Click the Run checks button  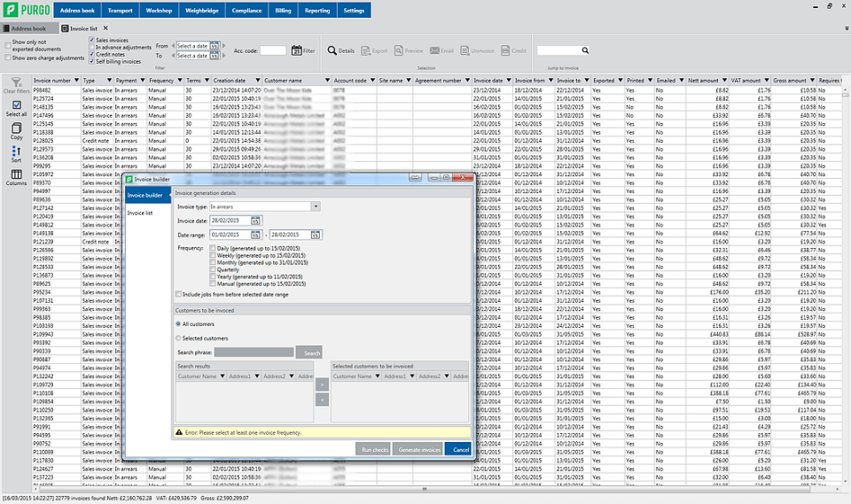coord(375,449)
